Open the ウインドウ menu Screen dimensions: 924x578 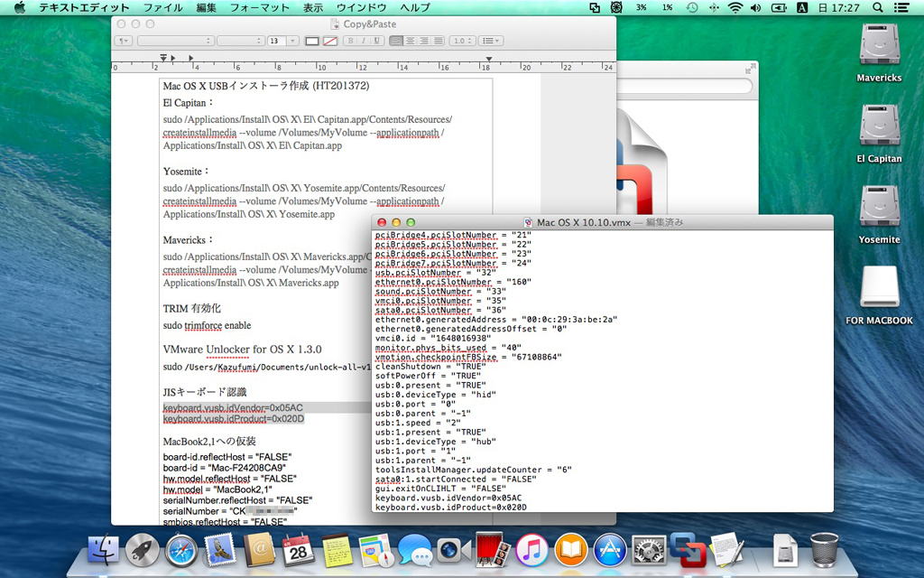tap(361, 7)
